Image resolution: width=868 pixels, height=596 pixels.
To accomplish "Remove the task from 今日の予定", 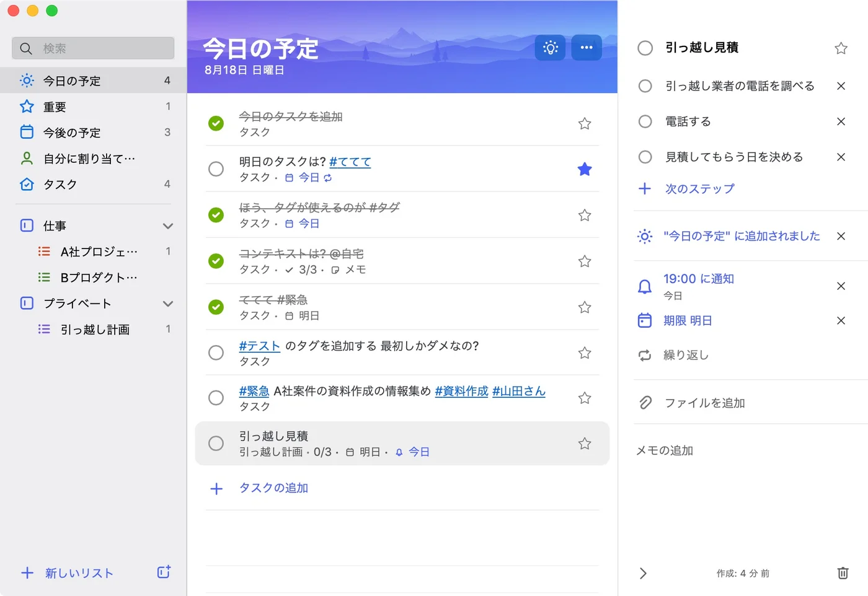I will [x=841, y=236].
